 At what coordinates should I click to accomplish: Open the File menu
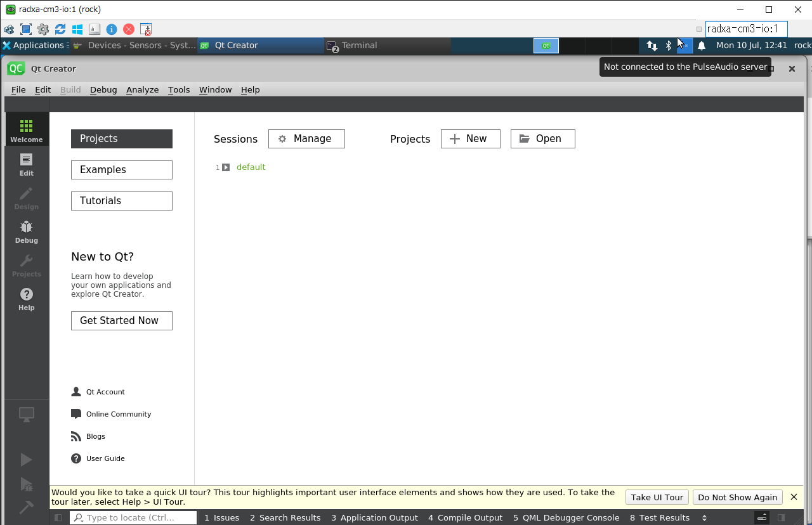pyautogui.click(x=18, y=89)
